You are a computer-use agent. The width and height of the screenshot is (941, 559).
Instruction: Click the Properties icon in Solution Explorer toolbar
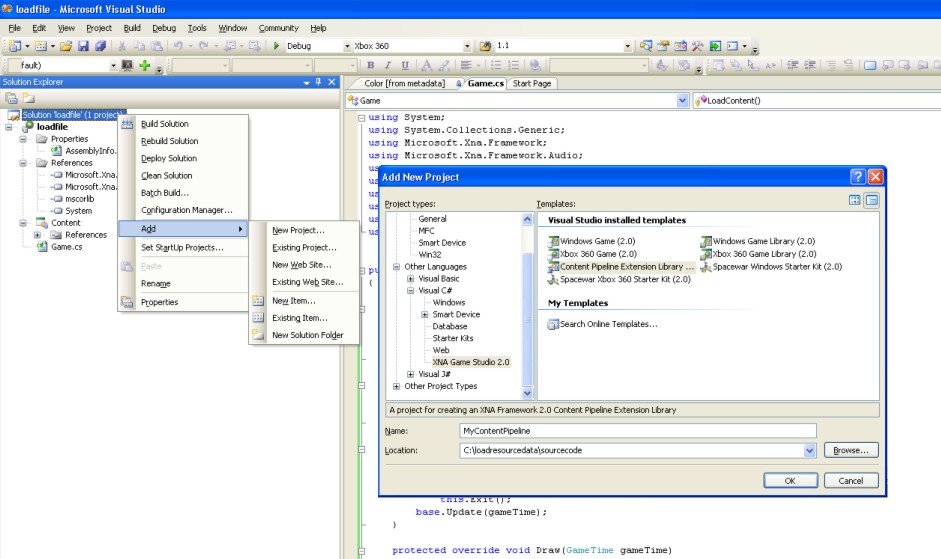click(x=11, y=98)
